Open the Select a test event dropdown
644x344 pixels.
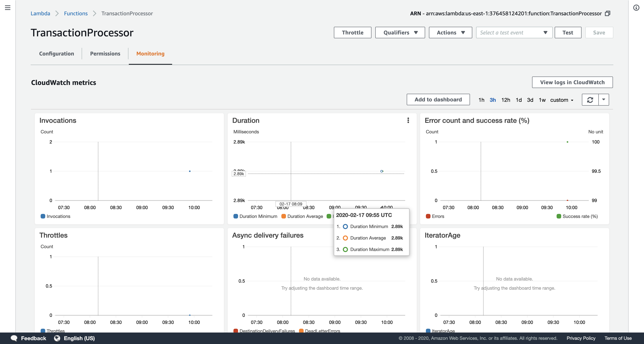[x=514, y=33]
